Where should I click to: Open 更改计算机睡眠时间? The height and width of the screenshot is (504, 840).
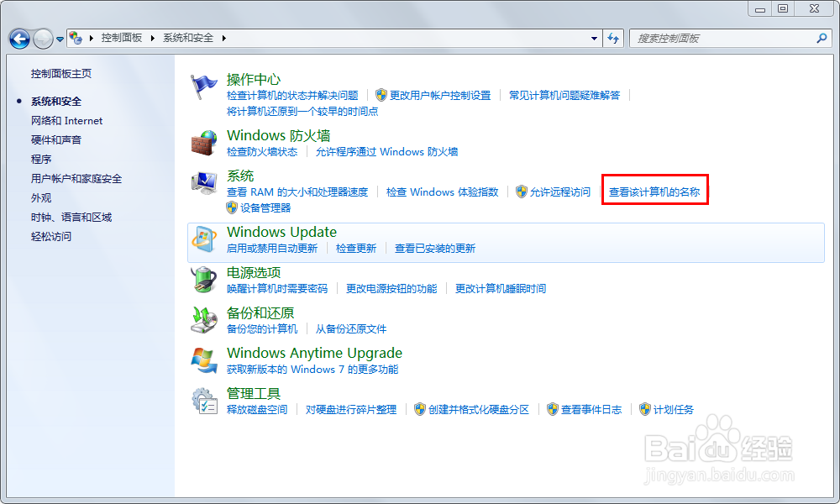501,289
